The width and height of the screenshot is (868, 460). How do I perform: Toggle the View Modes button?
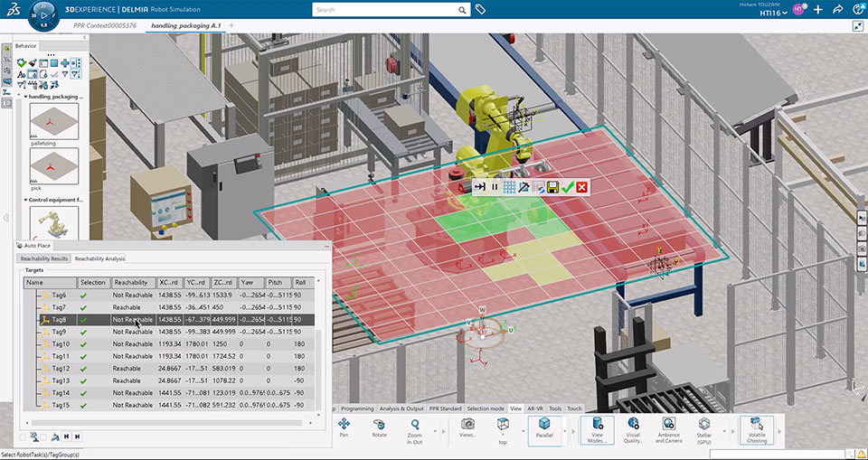(598, 430)
